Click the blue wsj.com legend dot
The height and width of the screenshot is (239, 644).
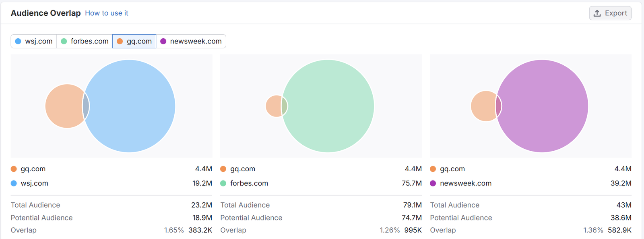(14, 183)
